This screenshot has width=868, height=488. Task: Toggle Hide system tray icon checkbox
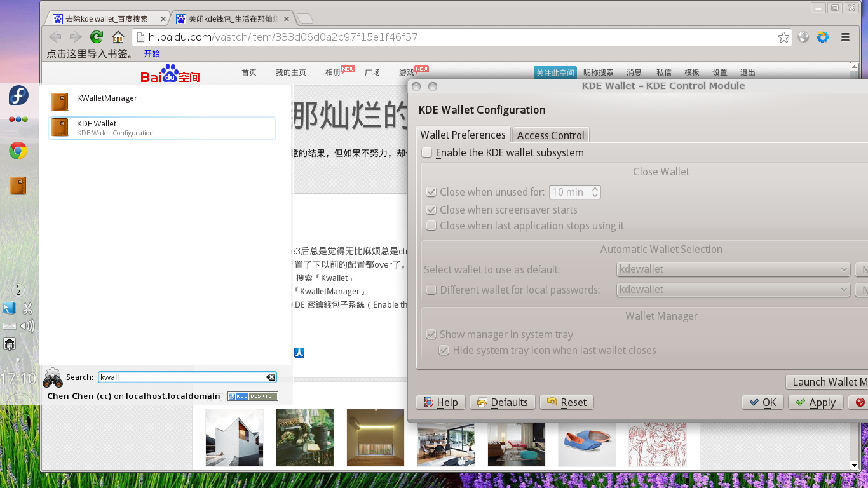point(444,350)
